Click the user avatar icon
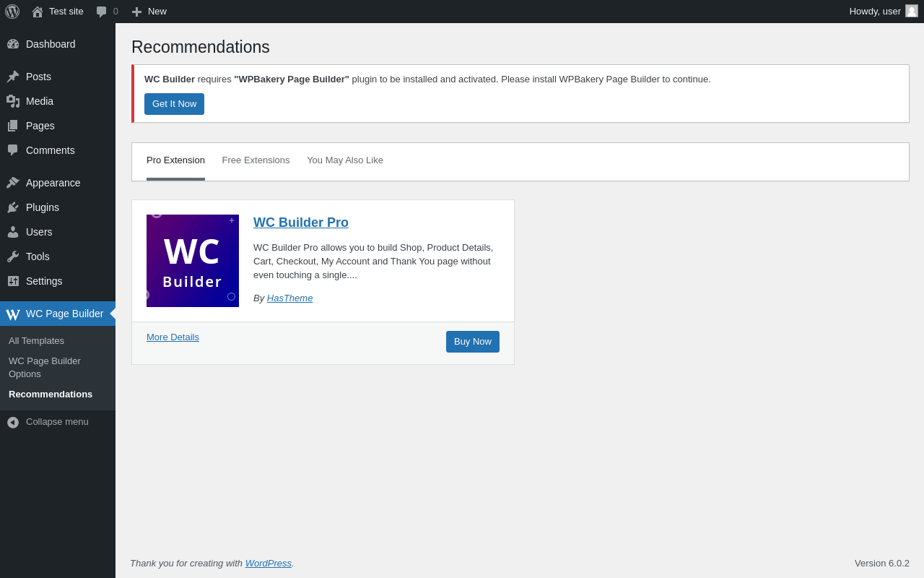This screenshot has height=578, width=924. pyautogui.click(x=912, y=11)
